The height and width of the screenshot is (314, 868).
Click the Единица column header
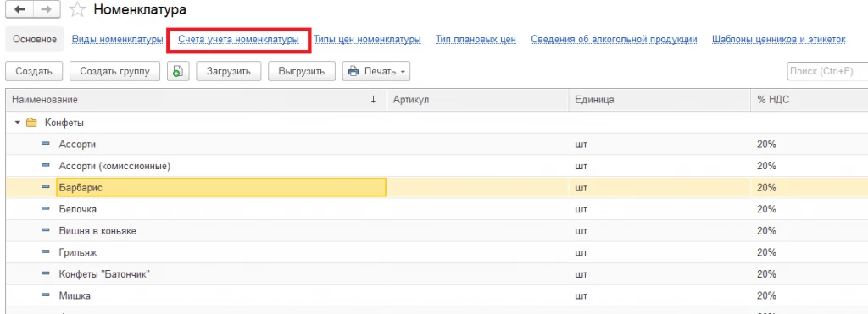pos(659,100)
